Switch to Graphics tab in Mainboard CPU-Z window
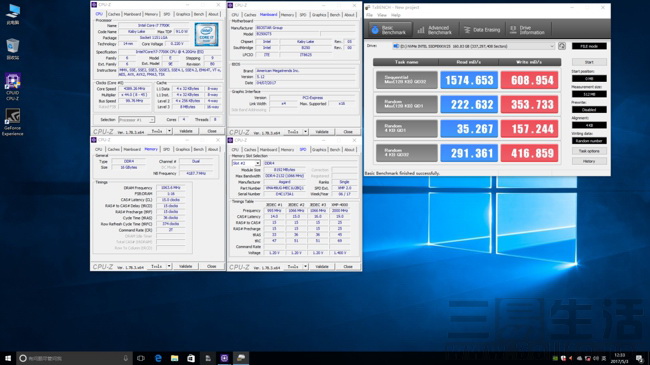Image resolution: width=650 pixels, height=365 pixels. pos(319,15)
